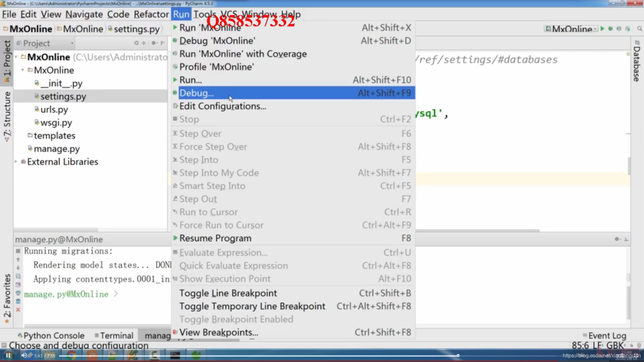The height and width of the screenshot is (362, 644).
Task: Click the down arrow in the console toolbar
Action: pos(18,268)
